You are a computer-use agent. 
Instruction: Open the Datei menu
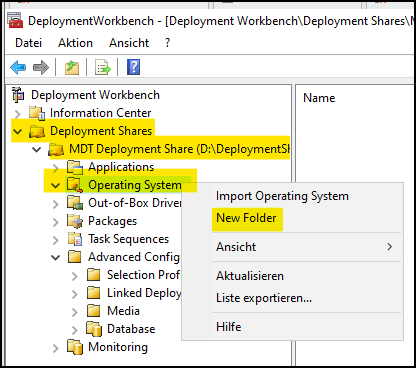[x=29, y=43]
